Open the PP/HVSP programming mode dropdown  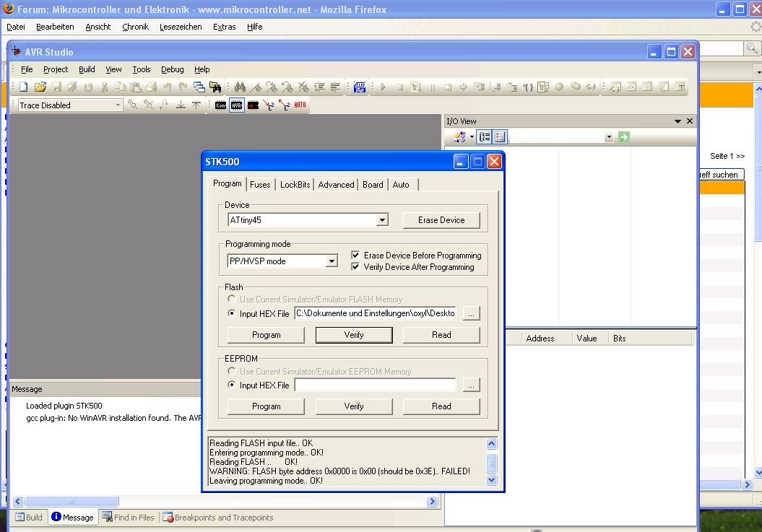point(332,261)
